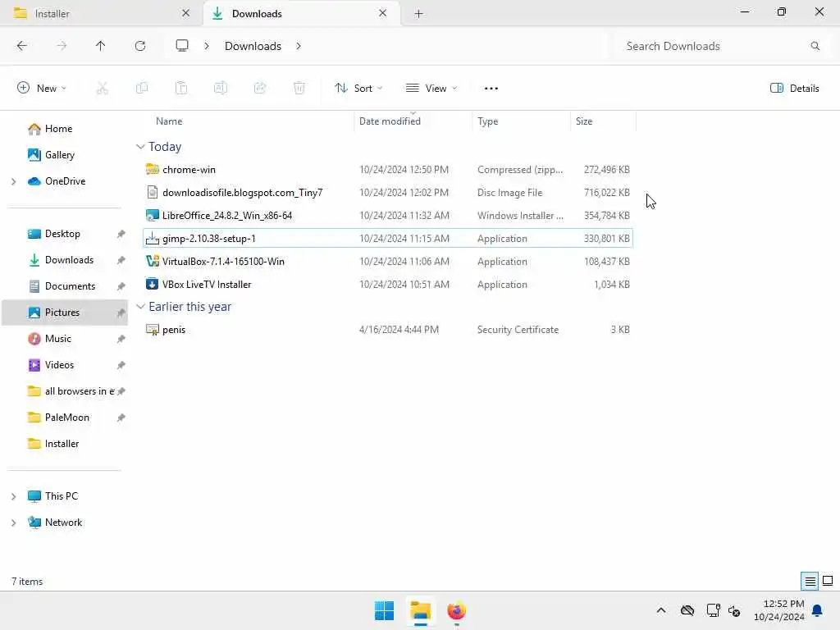
Task: Open Videos in quick access
Action: [59, 365]
